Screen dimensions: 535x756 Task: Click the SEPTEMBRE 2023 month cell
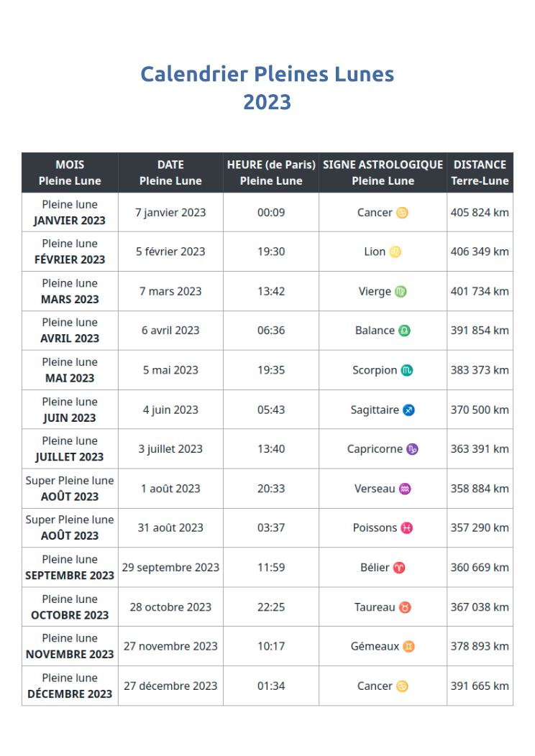point(70,568)
